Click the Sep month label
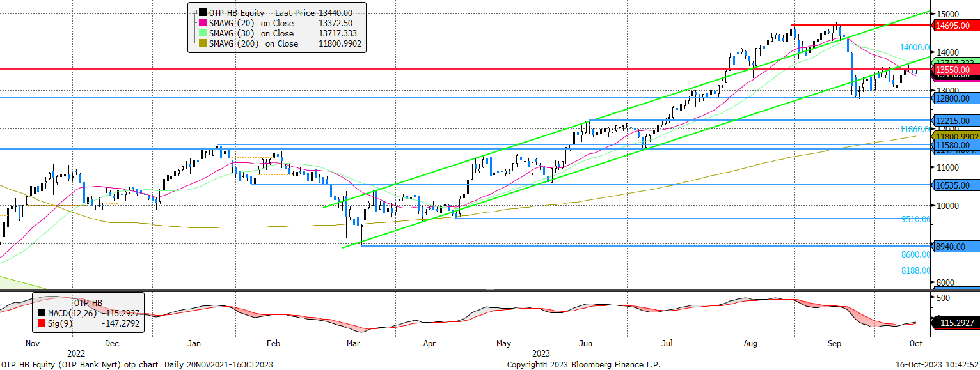 tap(834, 343)
